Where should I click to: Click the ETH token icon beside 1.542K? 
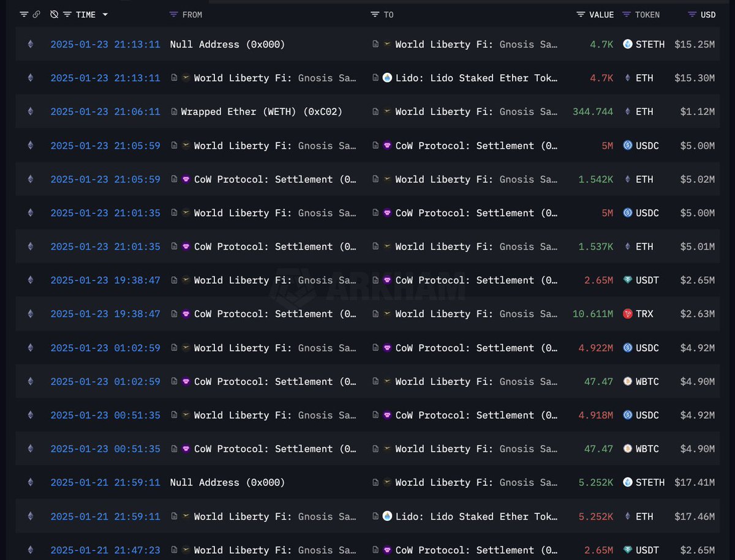[627, 179]
